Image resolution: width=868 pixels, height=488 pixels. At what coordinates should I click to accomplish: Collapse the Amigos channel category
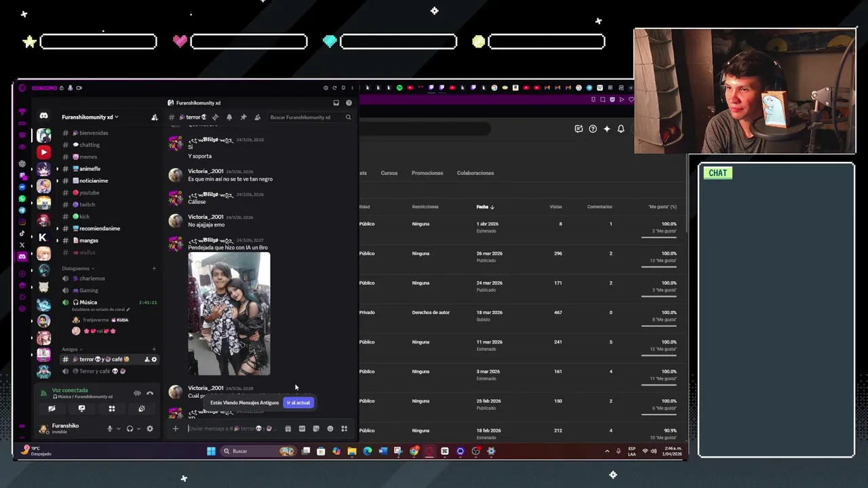click(x=71, y=349)
